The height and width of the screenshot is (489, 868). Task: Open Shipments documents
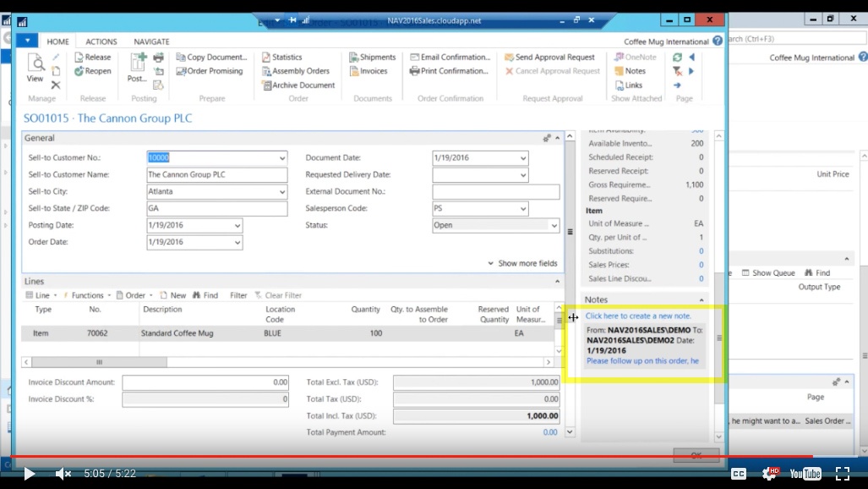373,57
